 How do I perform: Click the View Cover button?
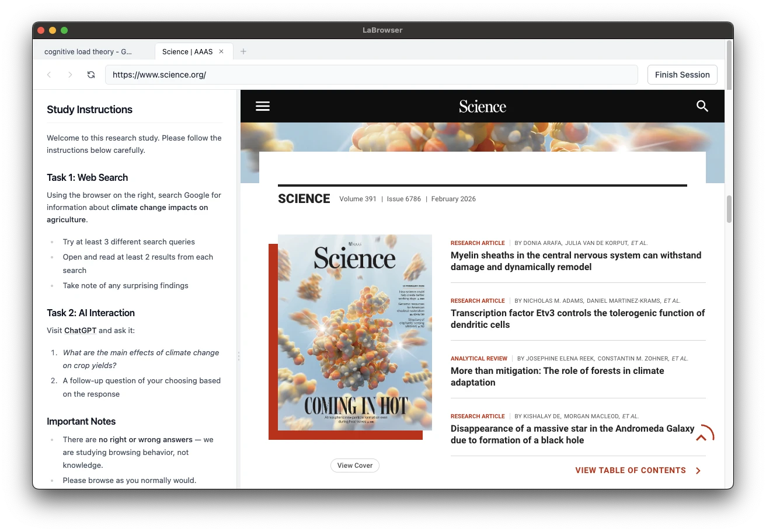[354, 465]
